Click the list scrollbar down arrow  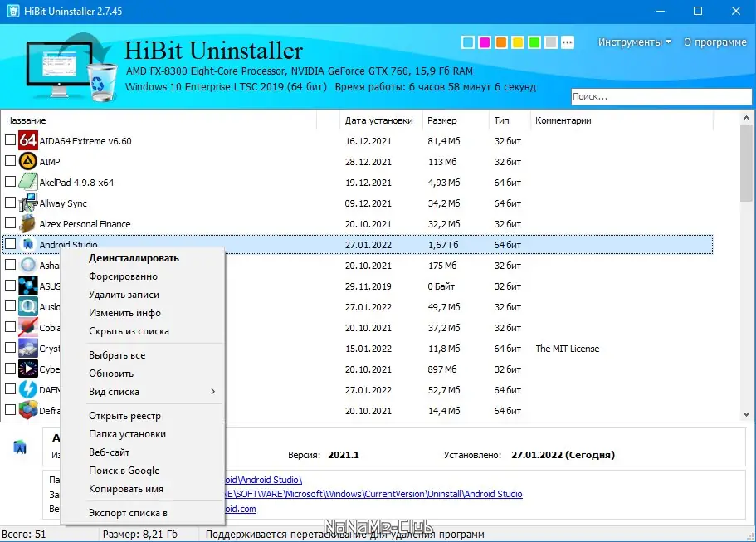pos(746,413)
